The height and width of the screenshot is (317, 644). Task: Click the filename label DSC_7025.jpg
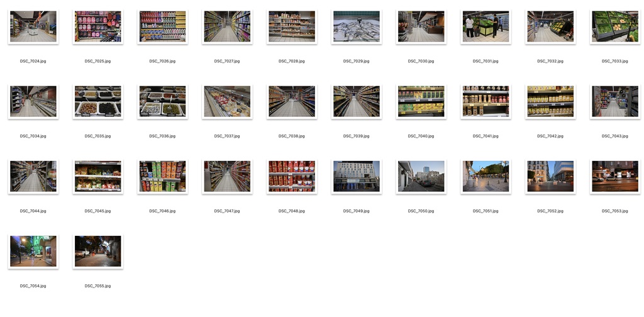pyautogui.click(x=97, y=61)
